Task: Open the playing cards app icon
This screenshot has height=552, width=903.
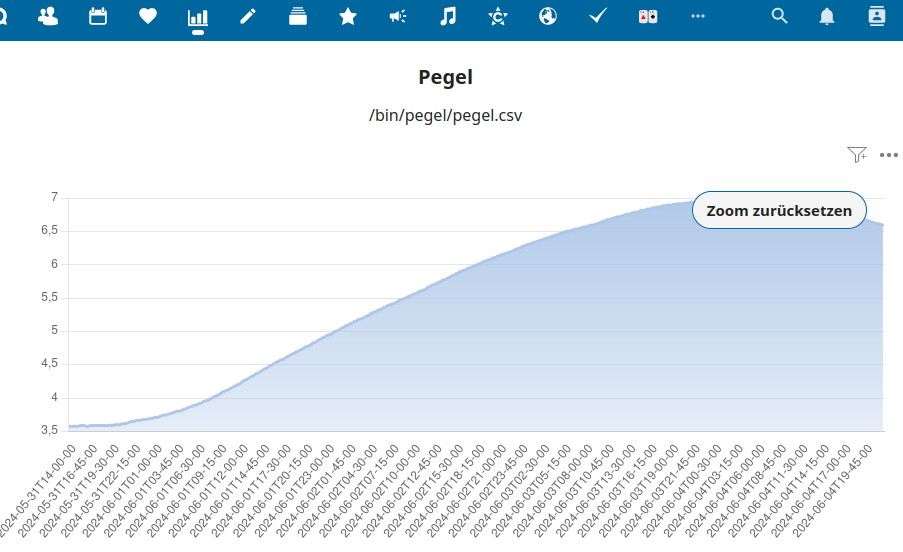Action: [x=648, y=17]
